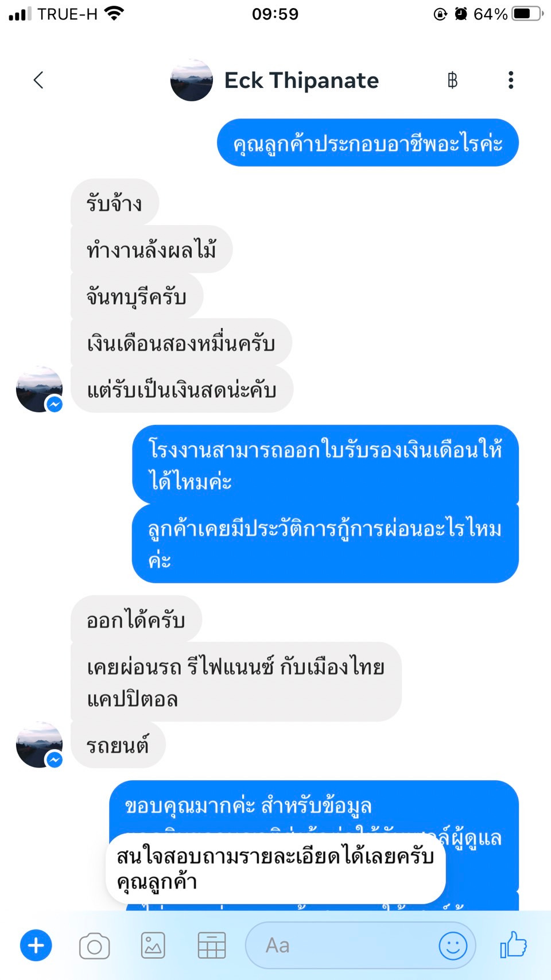Tap the Eck Thipanate contact name
Viewport: 551px width, 980px height.
(x=301, y=80)
